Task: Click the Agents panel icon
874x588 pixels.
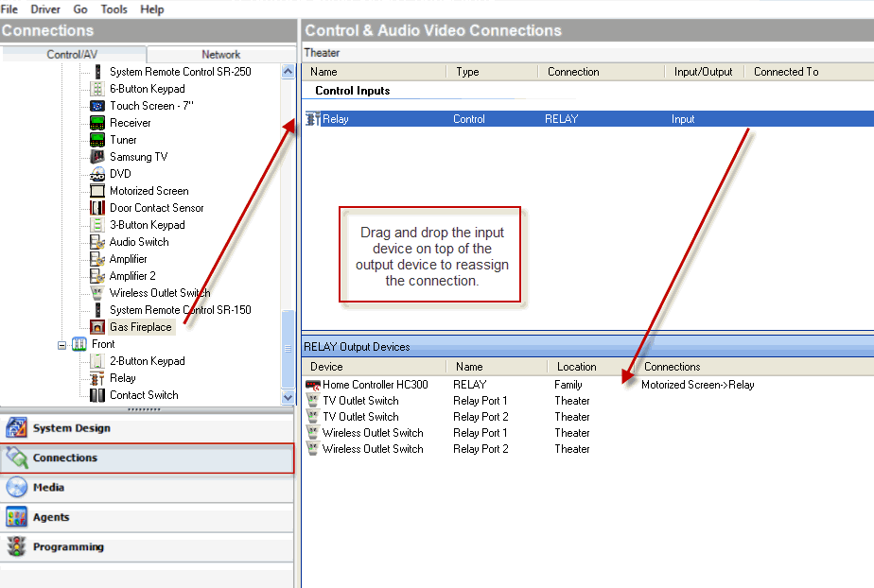Action: [x=17, y=517]
